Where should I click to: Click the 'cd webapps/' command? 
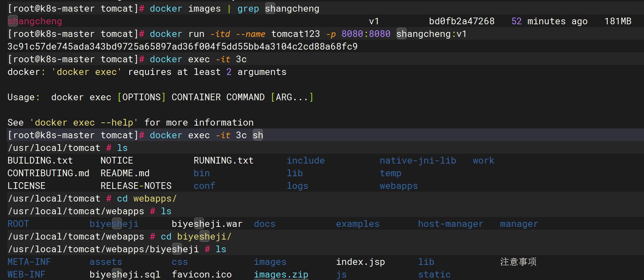(x=147, y=199)
